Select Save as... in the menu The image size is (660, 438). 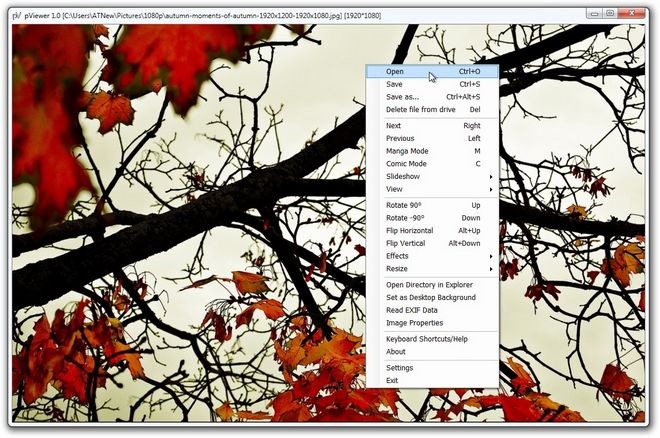pyautogui.click(x=402, y=97)
